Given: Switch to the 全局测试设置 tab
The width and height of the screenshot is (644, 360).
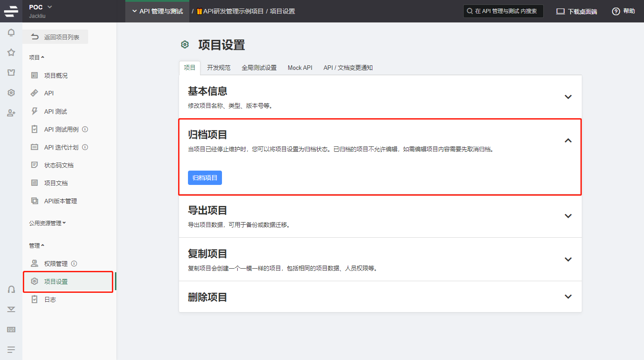Looking at the screenshot, I should 259,68.
